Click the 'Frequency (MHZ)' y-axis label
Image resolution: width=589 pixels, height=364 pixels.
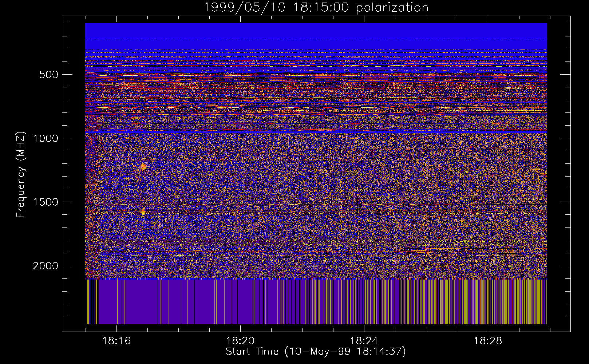coord(21,175)
